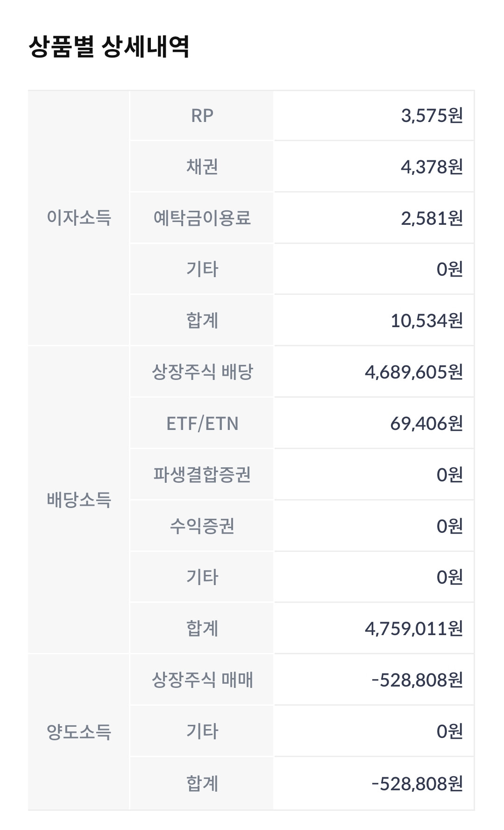Click the interest total 10,534원

click(426, 321)
